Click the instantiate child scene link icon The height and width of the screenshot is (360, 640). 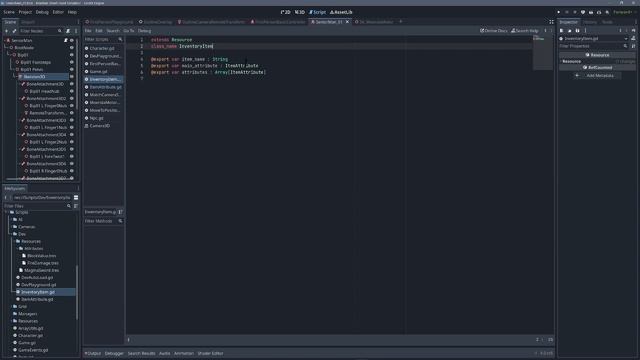14,31
